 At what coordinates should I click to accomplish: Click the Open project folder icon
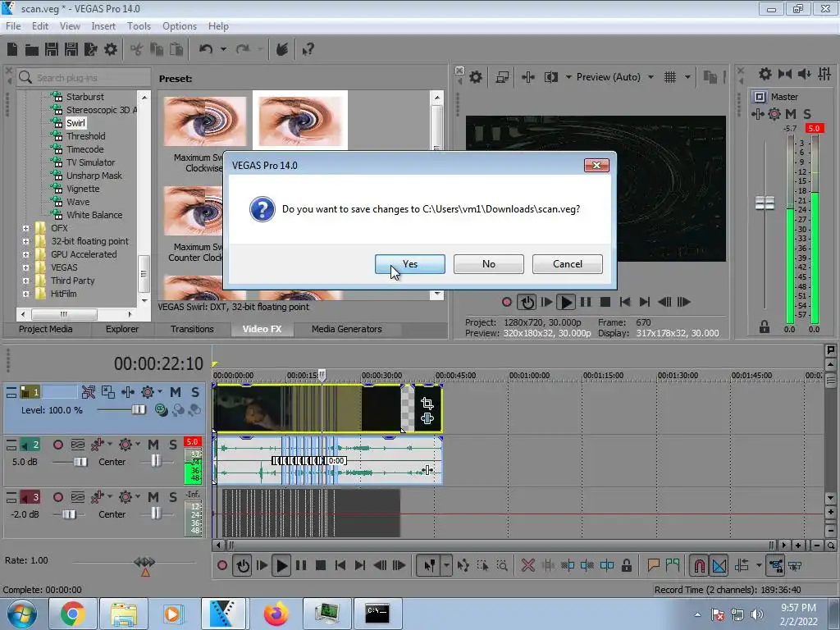point(32,49)
